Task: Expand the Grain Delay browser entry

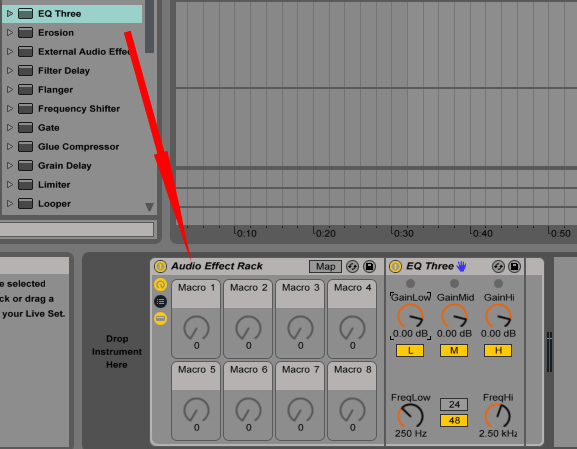Action: (10, 166)
